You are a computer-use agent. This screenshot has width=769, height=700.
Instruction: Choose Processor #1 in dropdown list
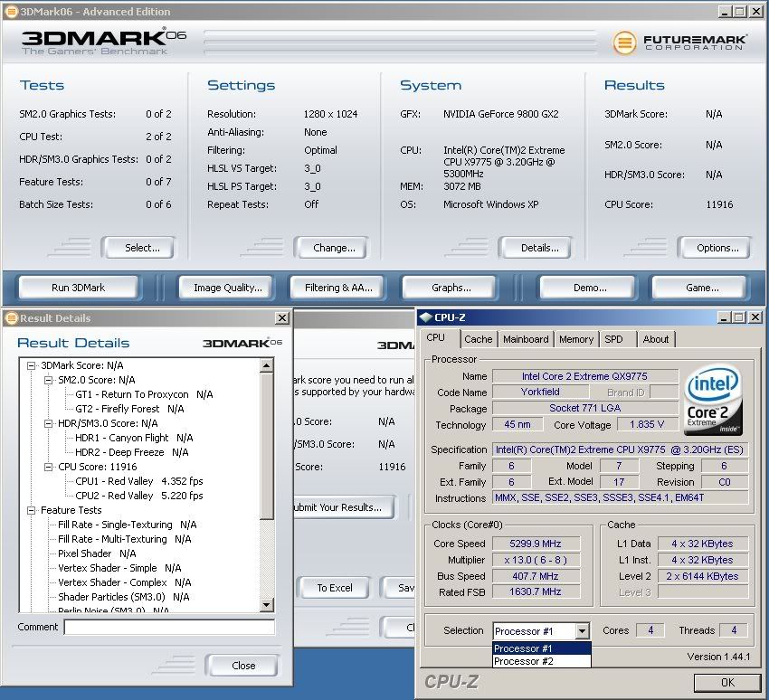pos(541,648)
